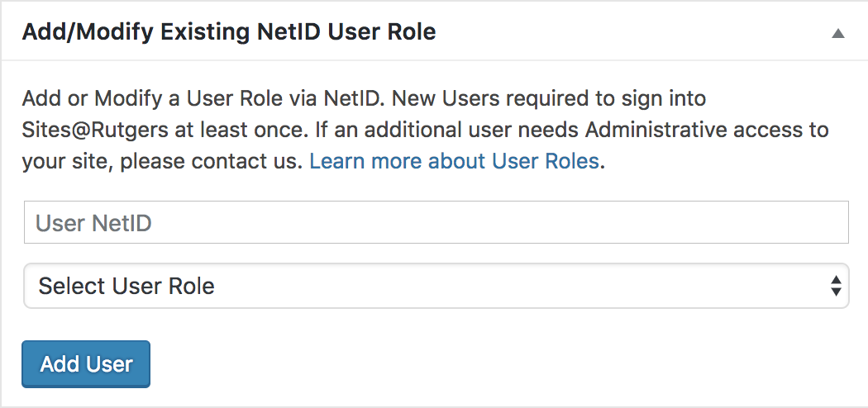Submit the form with Add User

86,364
